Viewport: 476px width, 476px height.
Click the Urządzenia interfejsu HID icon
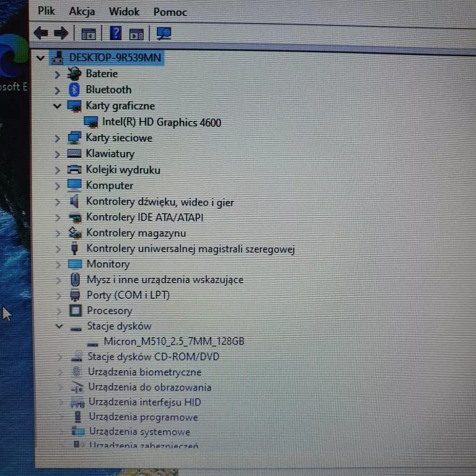(77, 402)
